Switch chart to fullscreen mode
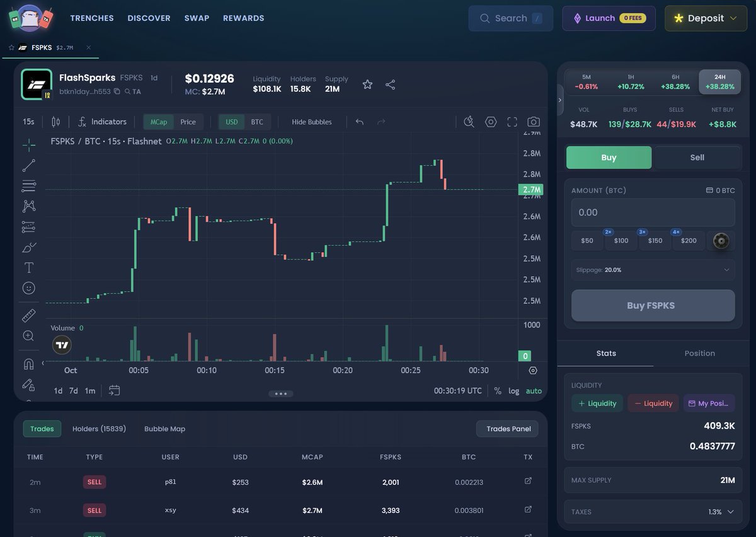 512,122
